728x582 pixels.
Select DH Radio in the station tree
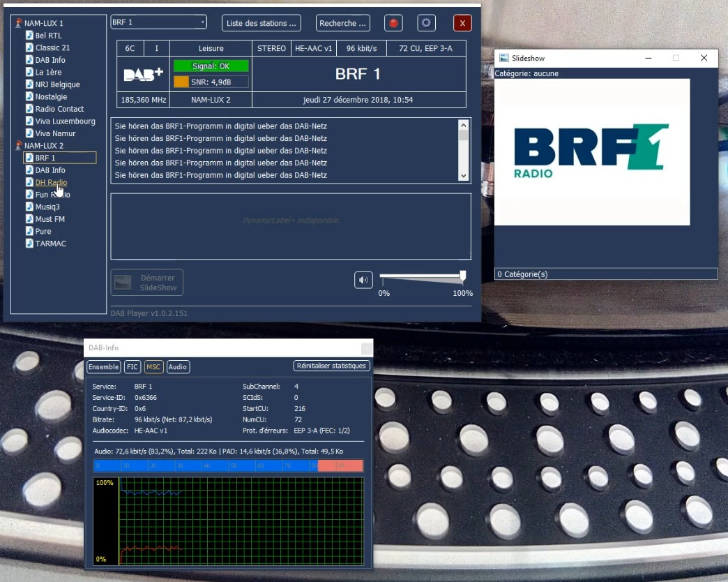pyautogui.click(x=51, y=182)
